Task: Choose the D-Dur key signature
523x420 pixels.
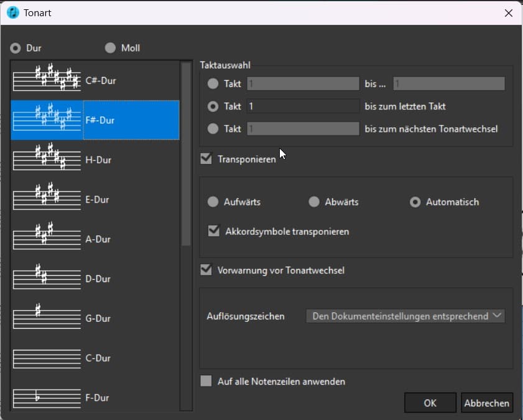Action: pos(47,279)
